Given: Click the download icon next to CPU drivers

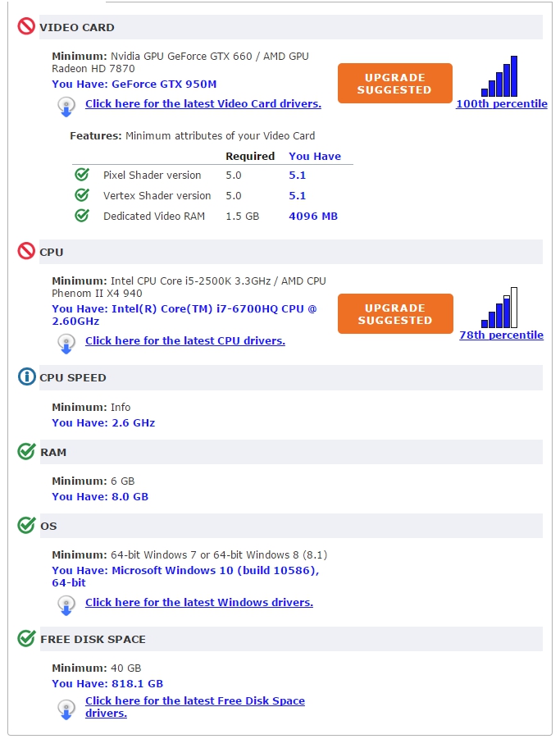Looking at the screenshot, I should pos(66,344).
